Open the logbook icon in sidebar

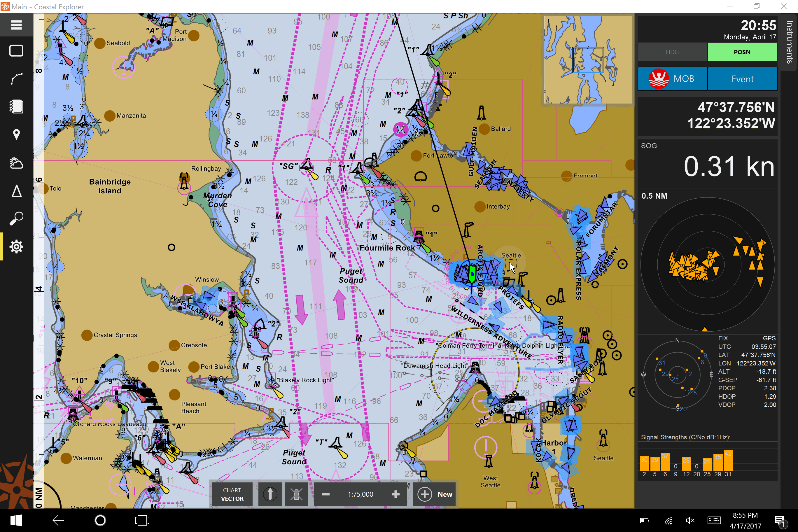click(x=16, y=106)
